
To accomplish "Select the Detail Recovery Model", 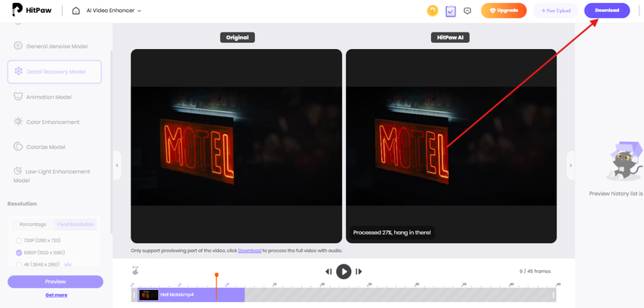I will point(54,72).
